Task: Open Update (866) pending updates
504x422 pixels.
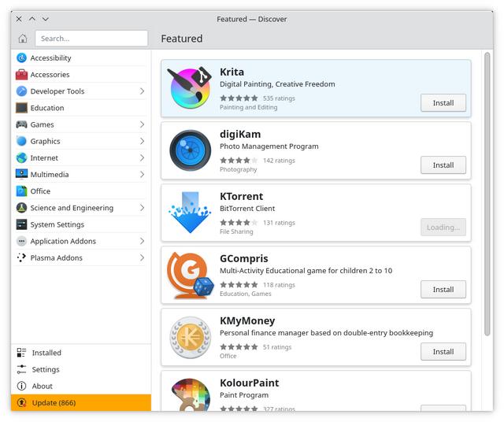Action: [81, 403]
